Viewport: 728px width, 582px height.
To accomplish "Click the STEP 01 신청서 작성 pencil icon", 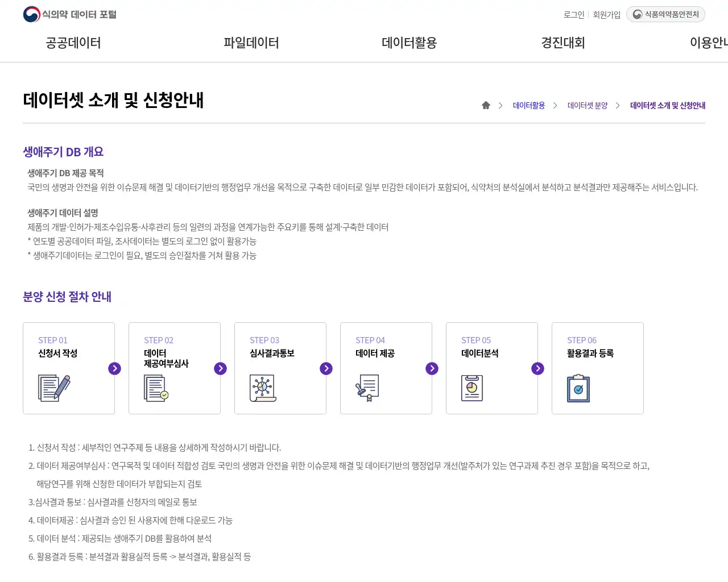I will pos(54,388).
